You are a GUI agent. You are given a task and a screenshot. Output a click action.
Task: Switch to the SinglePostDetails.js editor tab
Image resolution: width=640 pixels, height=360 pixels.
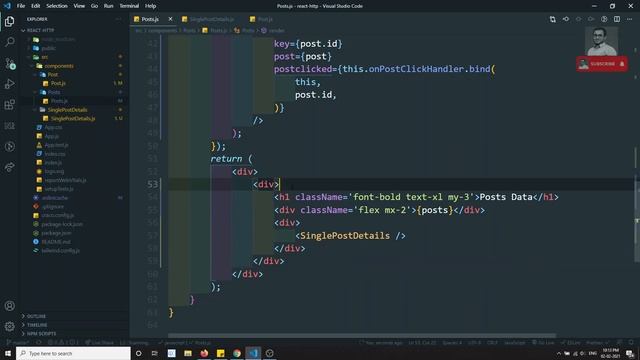211,19
